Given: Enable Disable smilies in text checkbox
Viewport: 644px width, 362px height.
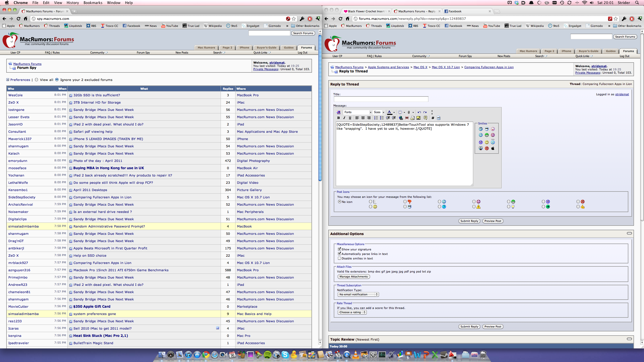Looking at the screenshot, I should (339, 258).
